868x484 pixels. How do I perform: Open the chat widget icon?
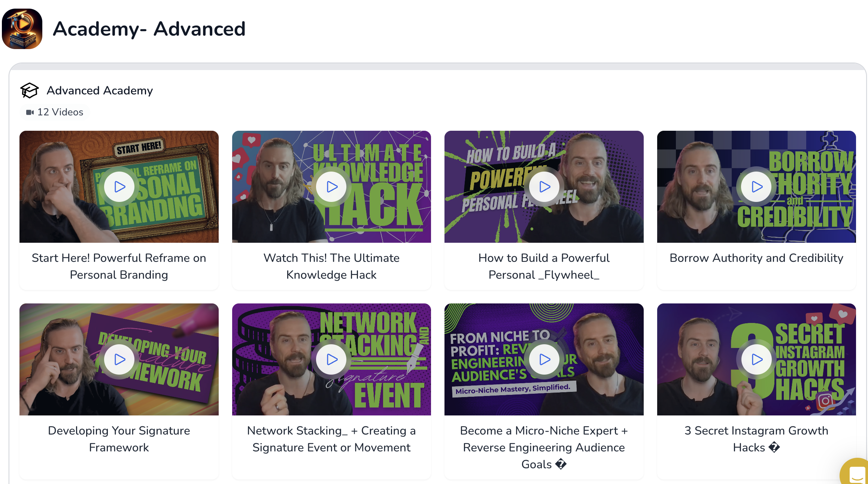(x=856, y=474)
